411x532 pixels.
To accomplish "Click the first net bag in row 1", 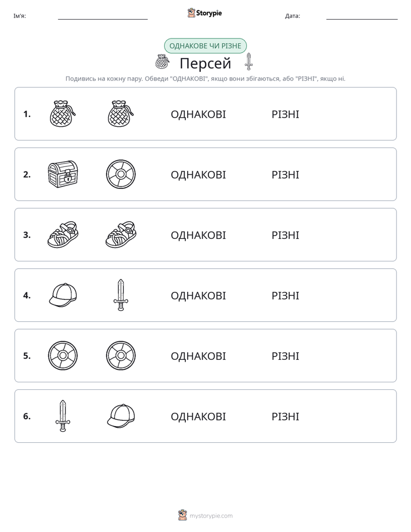I will (63, 113).
